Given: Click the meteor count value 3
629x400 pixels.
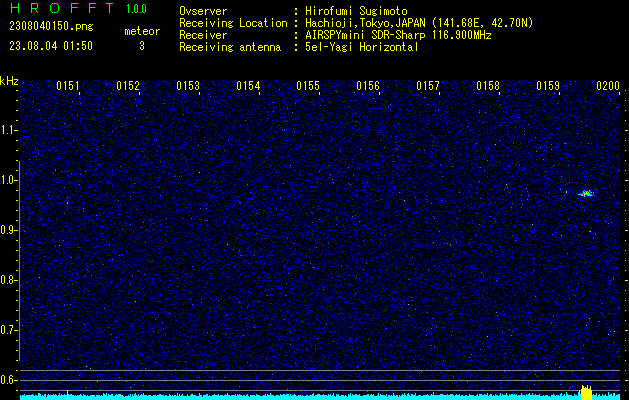Looking at the screenshot, I should pyautogui.click(x=141, y=46).
